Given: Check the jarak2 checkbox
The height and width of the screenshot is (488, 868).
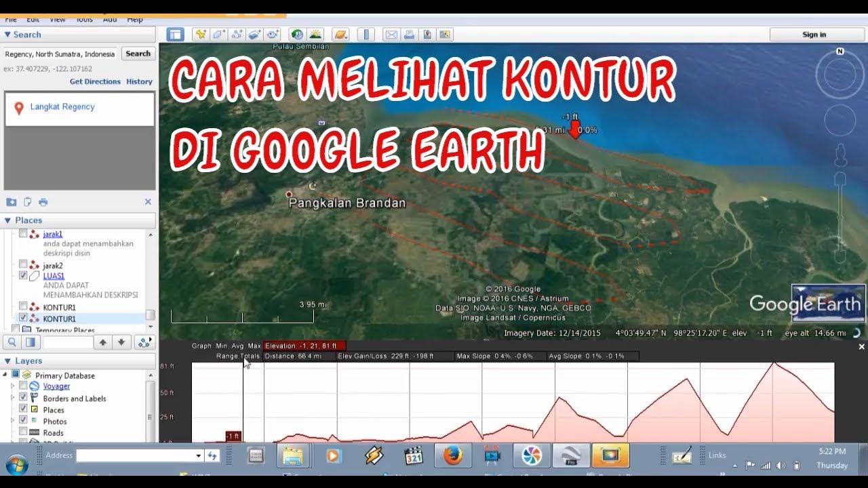Looking at the screenshot, I should click(23, 264).
